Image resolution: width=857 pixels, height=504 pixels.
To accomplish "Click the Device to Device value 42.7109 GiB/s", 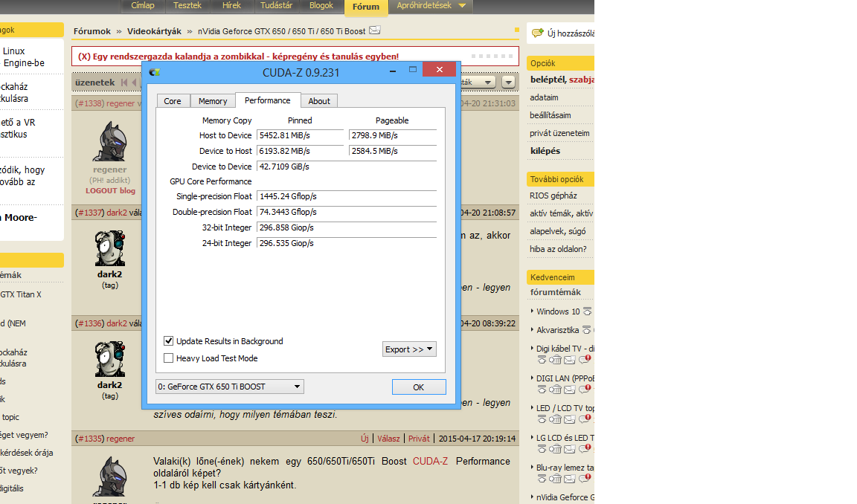I will (x=347, y=167).
